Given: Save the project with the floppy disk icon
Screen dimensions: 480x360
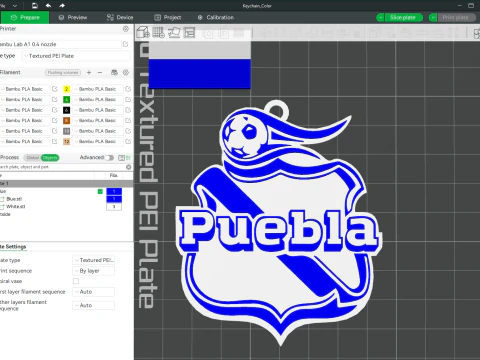Looking at the screenshot, I should click(35, 6).
